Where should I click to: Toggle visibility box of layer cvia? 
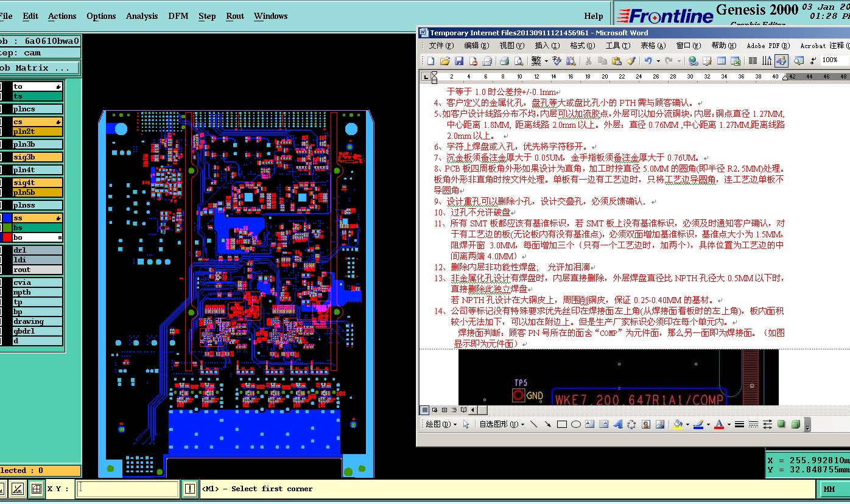point(0,282)
